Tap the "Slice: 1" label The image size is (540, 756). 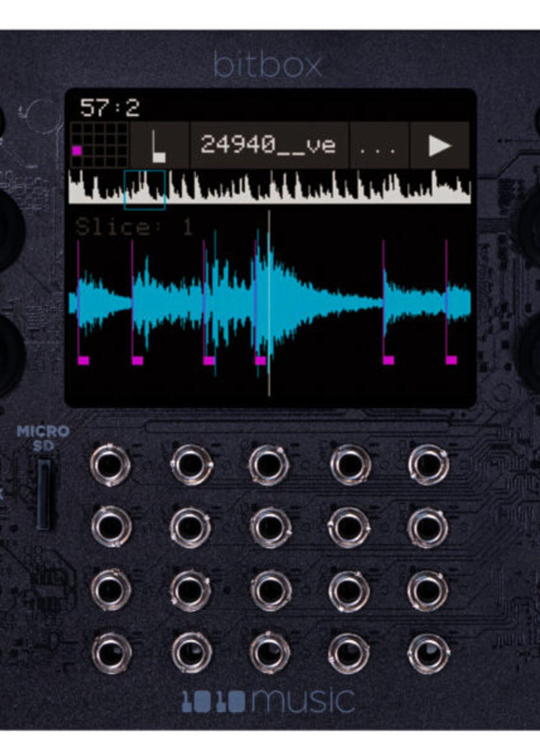point(134,227)
